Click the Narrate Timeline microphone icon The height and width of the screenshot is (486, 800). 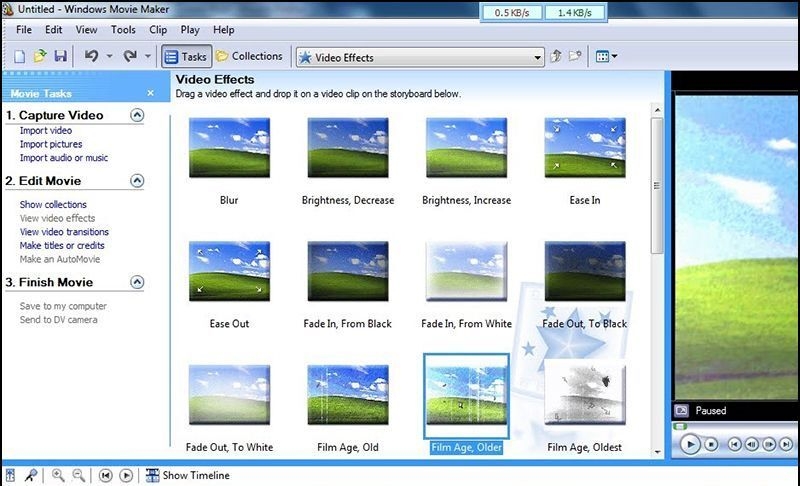[31, 475]
